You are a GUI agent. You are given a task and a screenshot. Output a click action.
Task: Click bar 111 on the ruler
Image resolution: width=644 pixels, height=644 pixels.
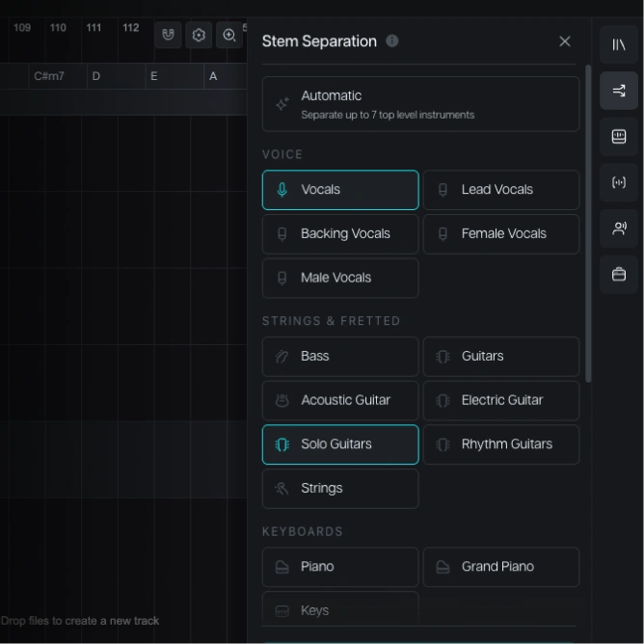coord(94,28)
